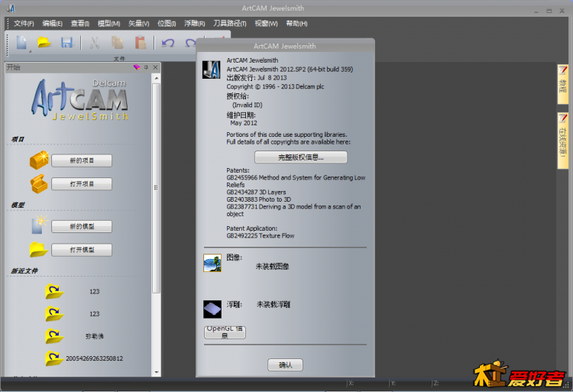Viewport: 573px width, 392px height.
Task: Open the 矢量(V) menu
Action: pyautogui.click(x=138, y=24)
